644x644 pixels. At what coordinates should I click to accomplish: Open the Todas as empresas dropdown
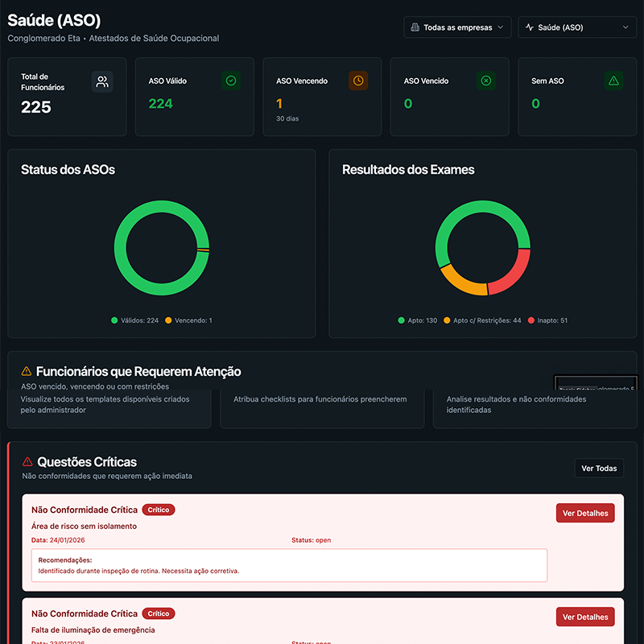pyautogui.click(x=457, y=27)
